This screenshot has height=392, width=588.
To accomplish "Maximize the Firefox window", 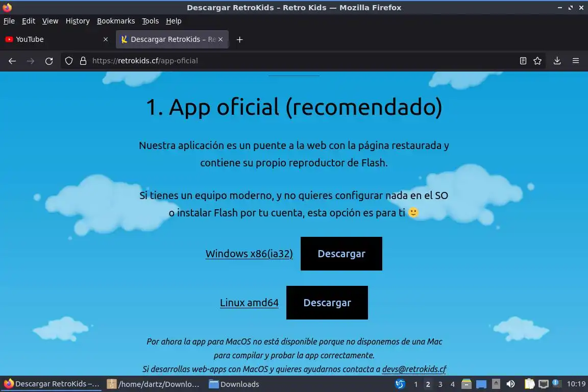I will pos(570,8).
